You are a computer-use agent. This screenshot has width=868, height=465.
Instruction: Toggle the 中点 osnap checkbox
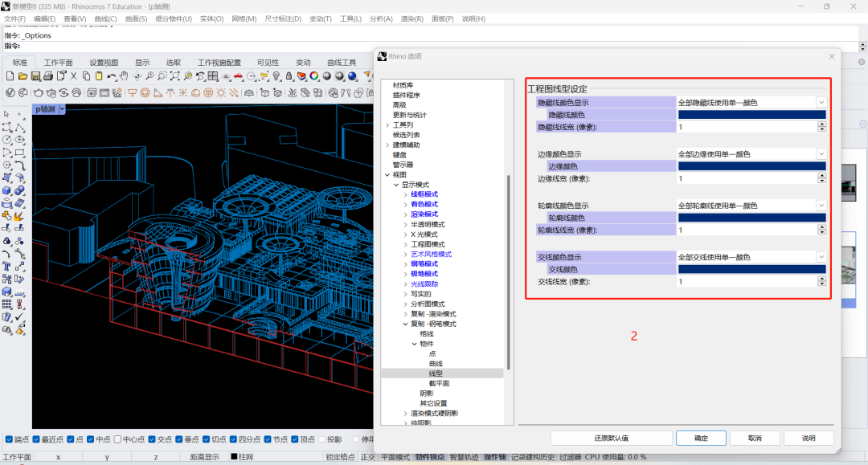[90, 439]
